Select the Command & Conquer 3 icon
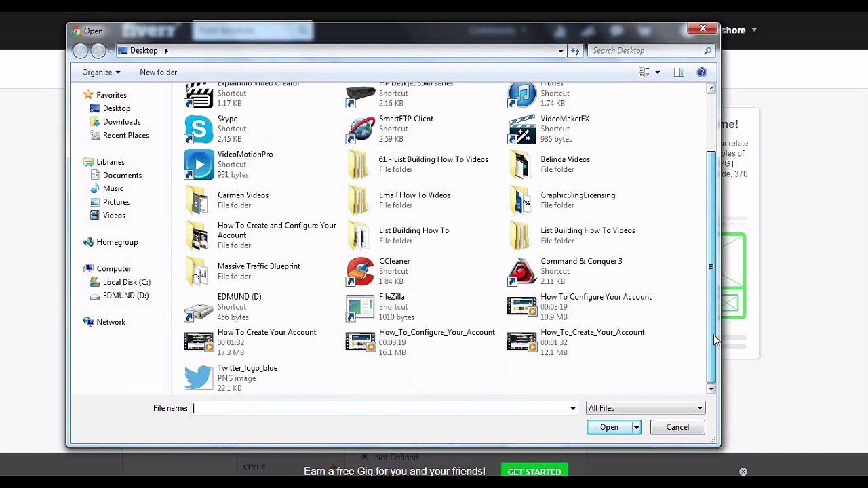868x488 pixels. [x=521, y=271]
